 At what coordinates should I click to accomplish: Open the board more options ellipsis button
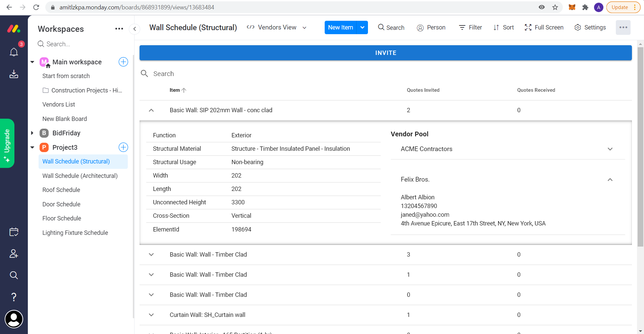[x=623, y=27]
